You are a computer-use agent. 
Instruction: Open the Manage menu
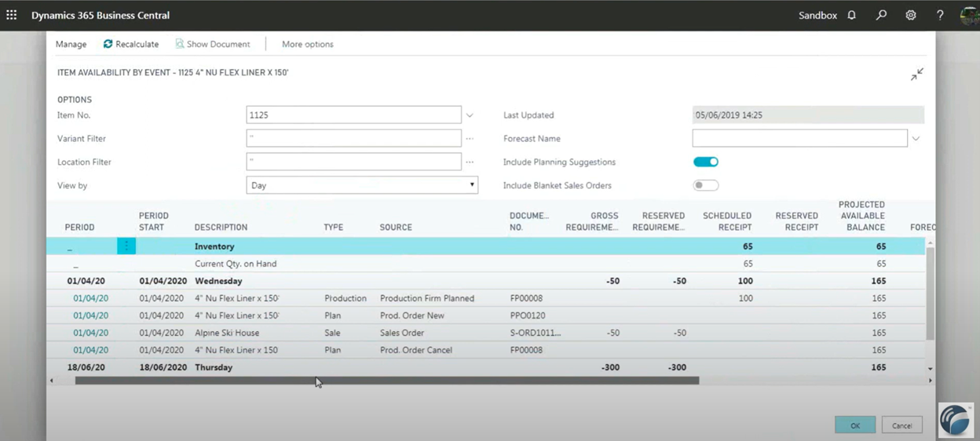click(x=71, y=44)
